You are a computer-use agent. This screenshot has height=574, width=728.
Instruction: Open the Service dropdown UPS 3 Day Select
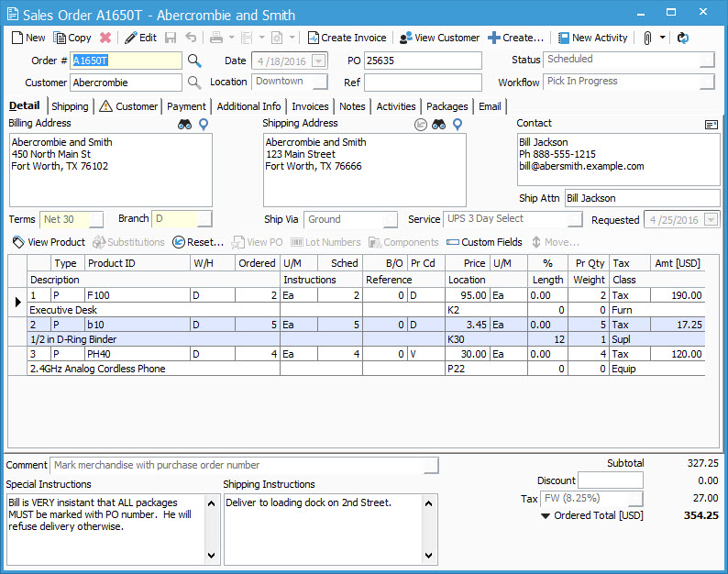[575, 220]
